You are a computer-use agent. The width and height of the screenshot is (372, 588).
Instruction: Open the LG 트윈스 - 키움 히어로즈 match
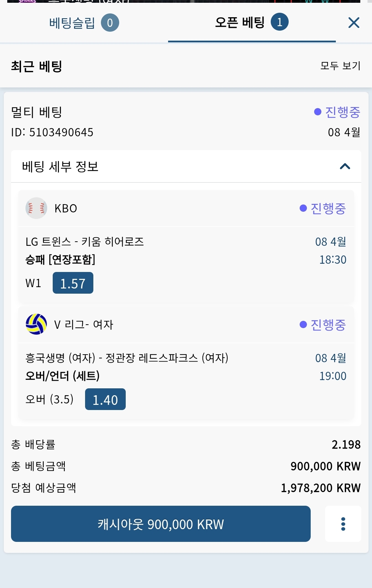(85, 241)
